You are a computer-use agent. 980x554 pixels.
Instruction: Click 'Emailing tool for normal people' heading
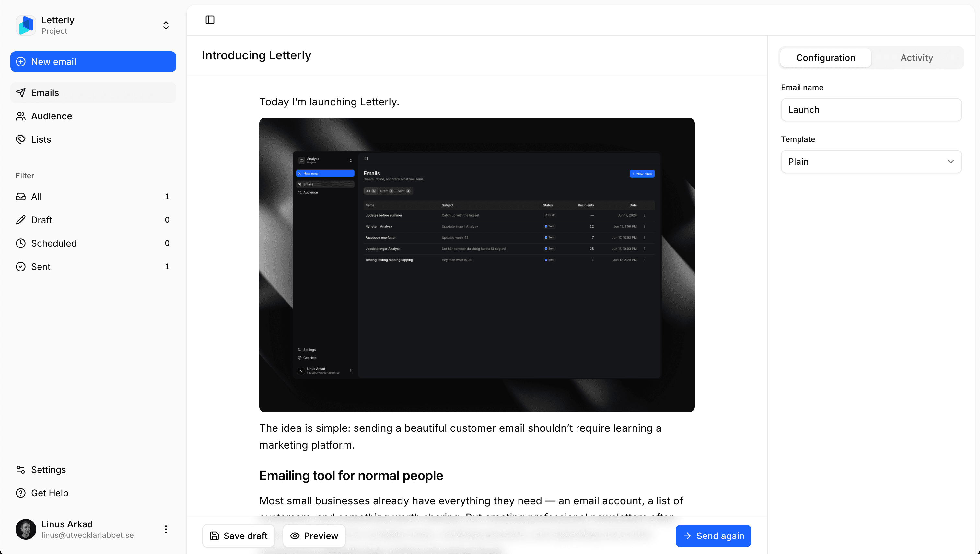click(x=351, y=476)
